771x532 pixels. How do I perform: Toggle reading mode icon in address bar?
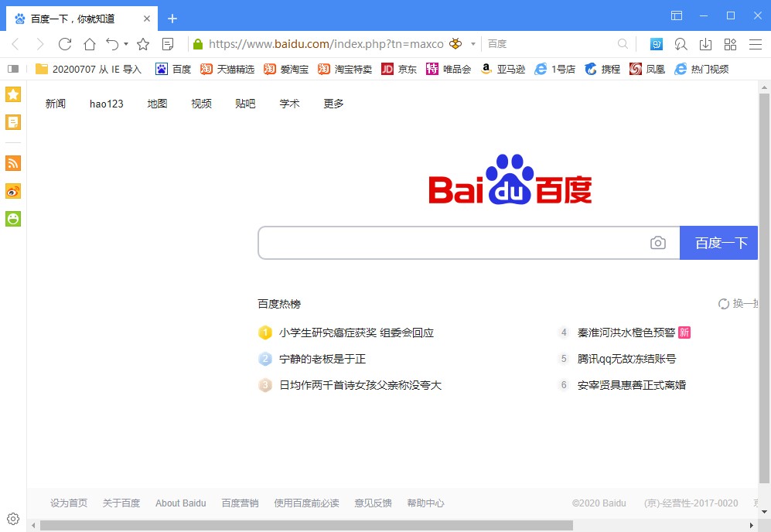coord(168,44)
